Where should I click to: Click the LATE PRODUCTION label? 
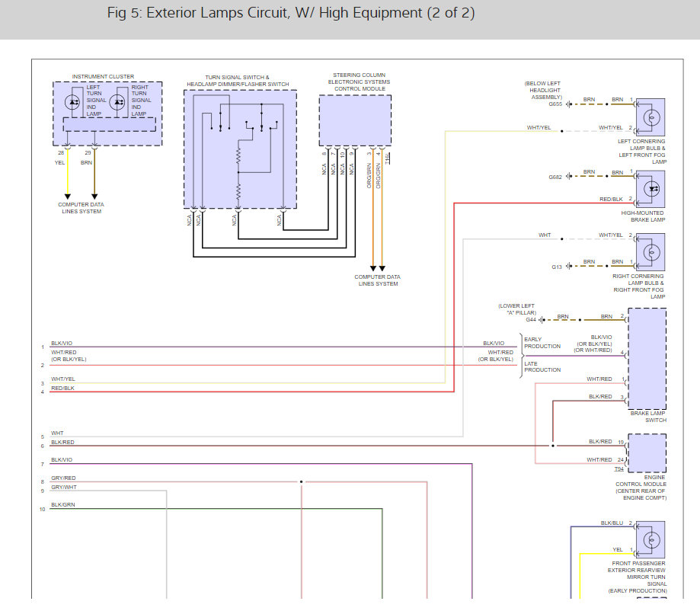tap(542, 367)
